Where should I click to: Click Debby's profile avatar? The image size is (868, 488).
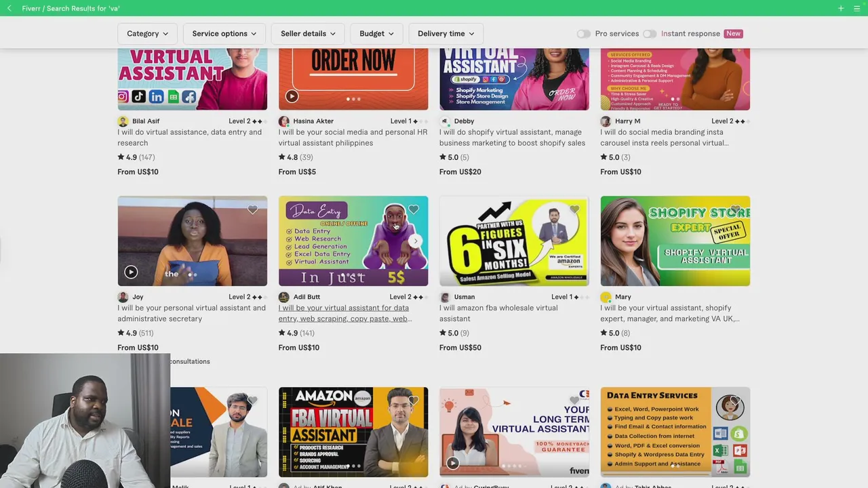[x=445, y=121]
